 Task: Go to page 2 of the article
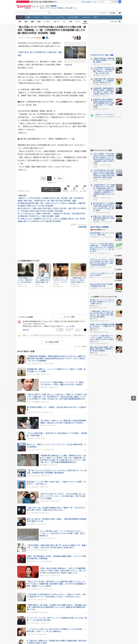(x=55, y=178)
